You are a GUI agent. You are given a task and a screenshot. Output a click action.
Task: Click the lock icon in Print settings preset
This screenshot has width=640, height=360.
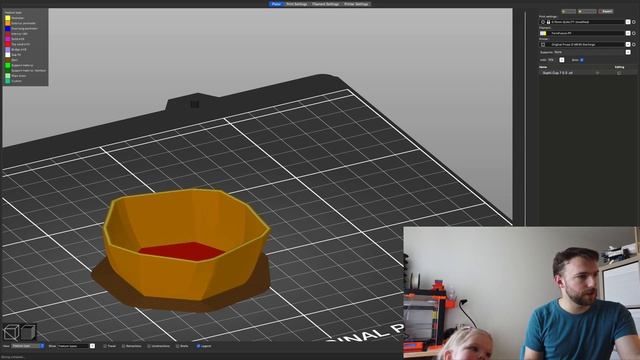(548, 22)
